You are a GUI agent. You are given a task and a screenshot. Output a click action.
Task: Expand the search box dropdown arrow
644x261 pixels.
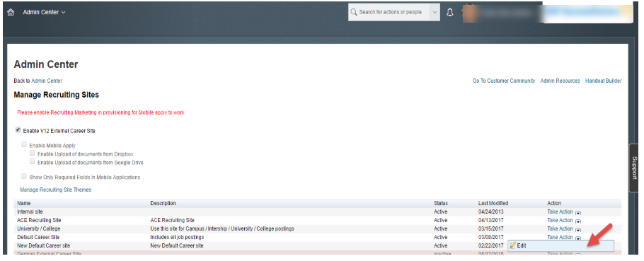[x=435, y=12]
